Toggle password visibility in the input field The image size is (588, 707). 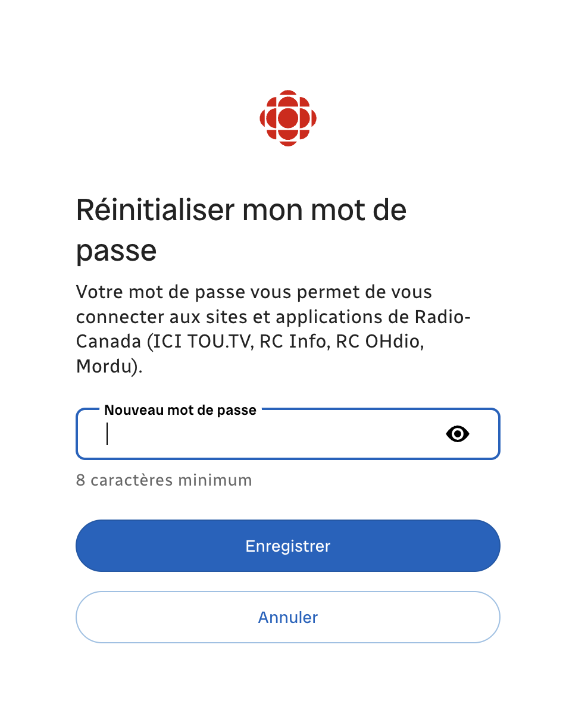click(x=457, y=434)
